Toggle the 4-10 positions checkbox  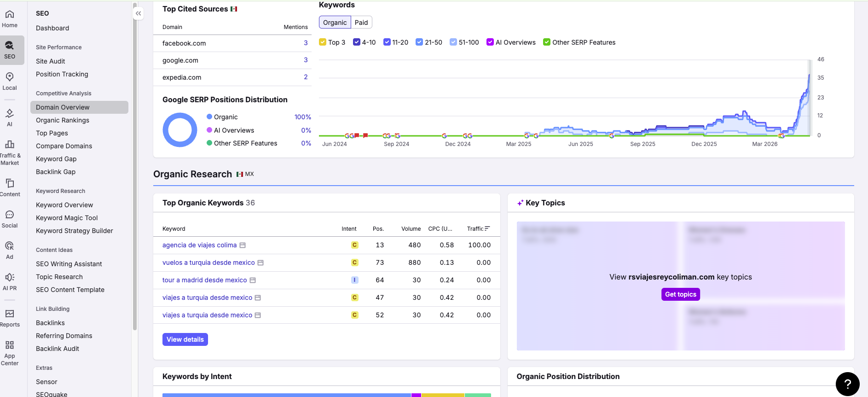point(357,42)
